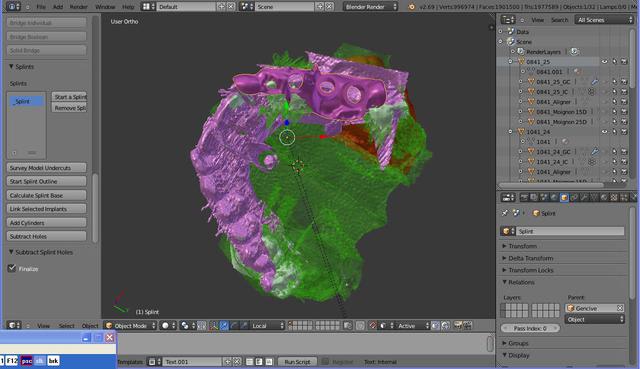Open the Object properties tab icon
Viewport: 640px width, 369px height.
[564, 198]
